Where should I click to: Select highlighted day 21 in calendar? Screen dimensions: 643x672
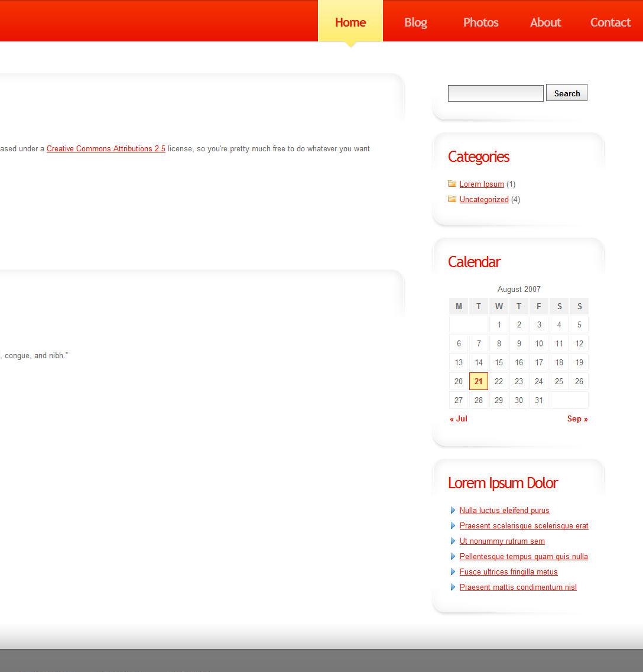[x=478, y=381]
